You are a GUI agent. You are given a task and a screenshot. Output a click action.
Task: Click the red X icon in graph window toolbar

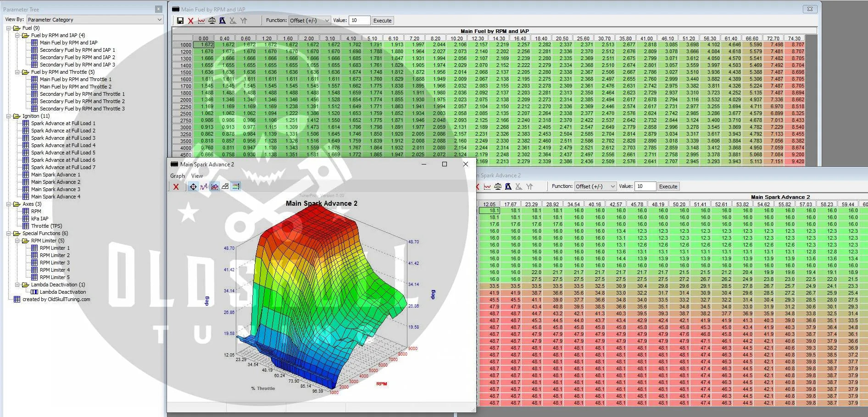[176, 187]
